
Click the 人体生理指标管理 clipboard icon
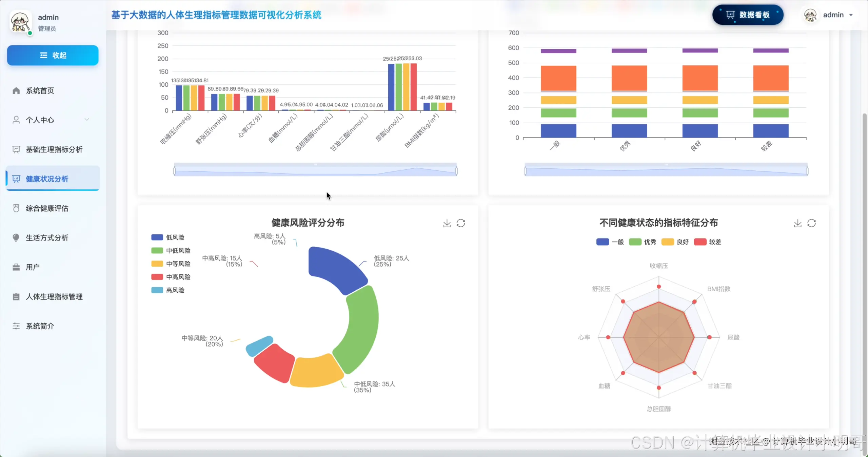coord(16,296)
